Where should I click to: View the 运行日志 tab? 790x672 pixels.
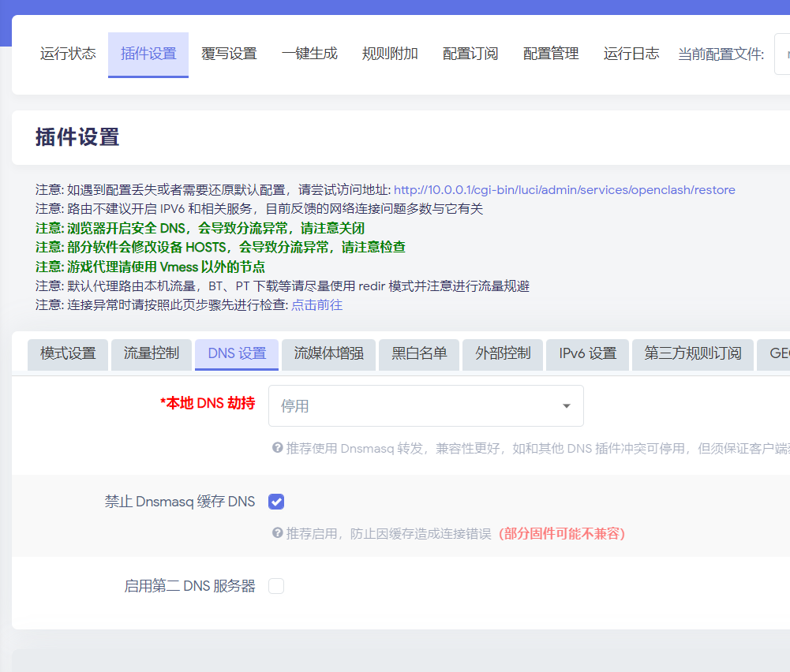pos(631,54)
